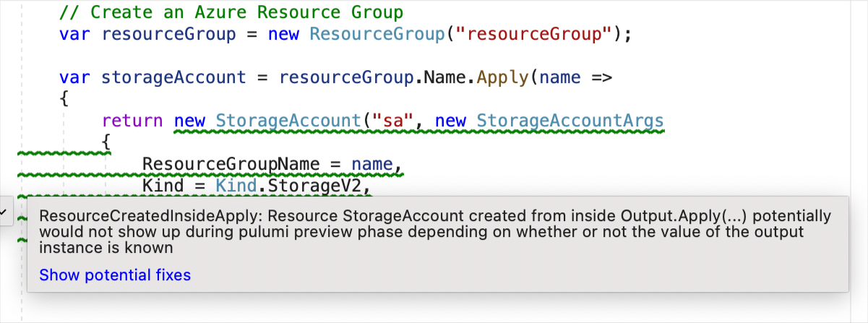Click the Apply method call
868x323 pixels.
coord(502,77)
